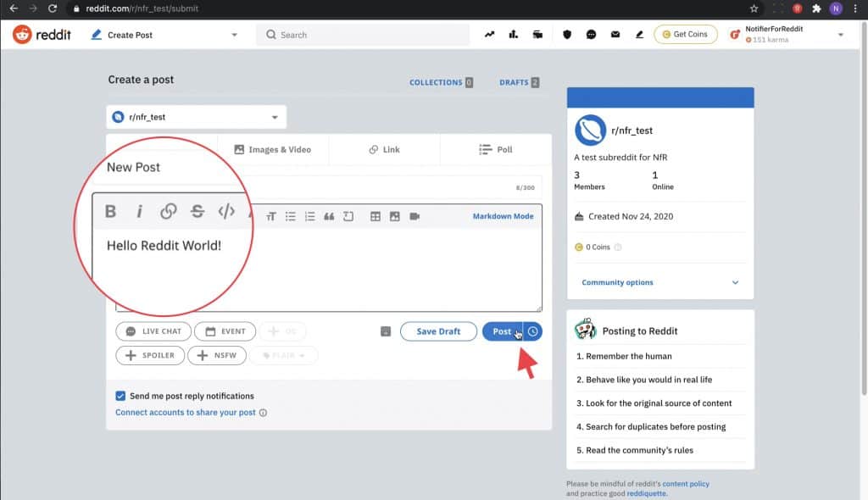Mark the post as SPOILER
Viewport: 868px width, 500px height.
coord(150,355)
